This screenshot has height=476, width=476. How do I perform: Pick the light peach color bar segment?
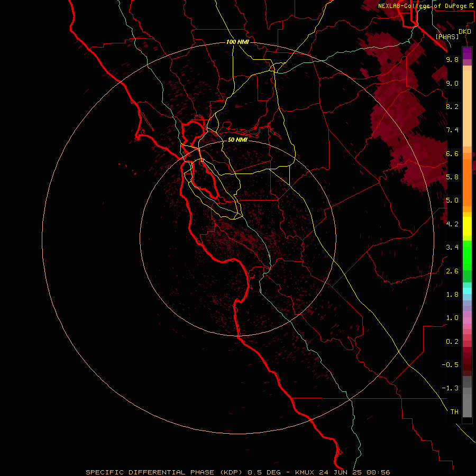tap(467, 108)
